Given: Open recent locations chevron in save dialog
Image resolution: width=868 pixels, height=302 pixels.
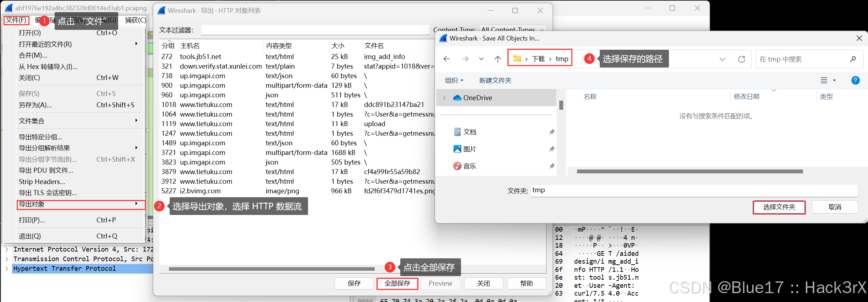Looking at the screenshot, I should [x=481, y=59].
